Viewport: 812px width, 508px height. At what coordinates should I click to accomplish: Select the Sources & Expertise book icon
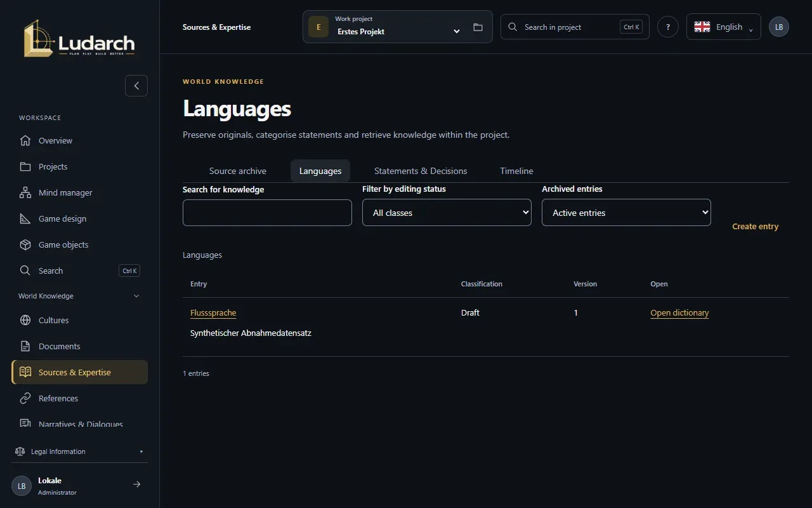pos(25,372)
